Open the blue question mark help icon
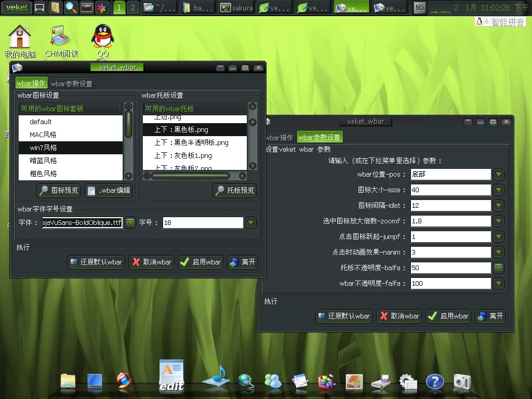Image resolution: width=532 pixels, height=399 pixels. click(435, 382)
